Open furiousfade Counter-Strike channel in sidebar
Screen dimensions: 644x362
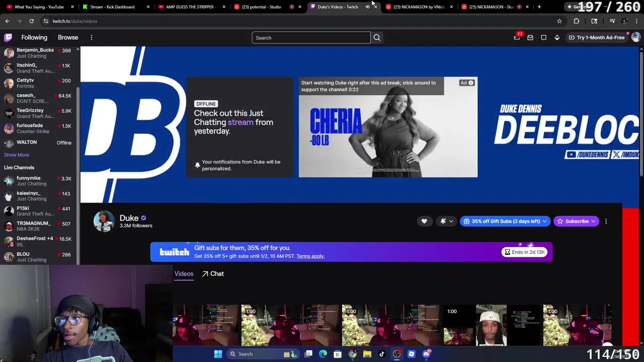coord(38,128)
